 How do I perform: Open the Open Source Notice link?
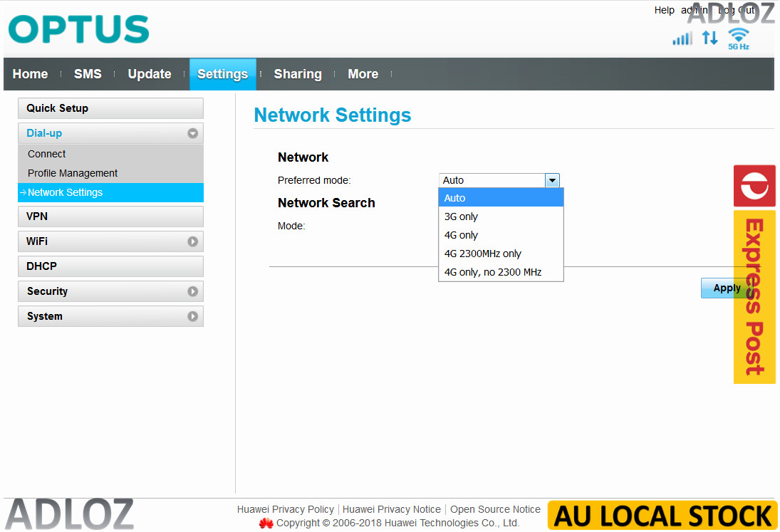click(495, 509)
